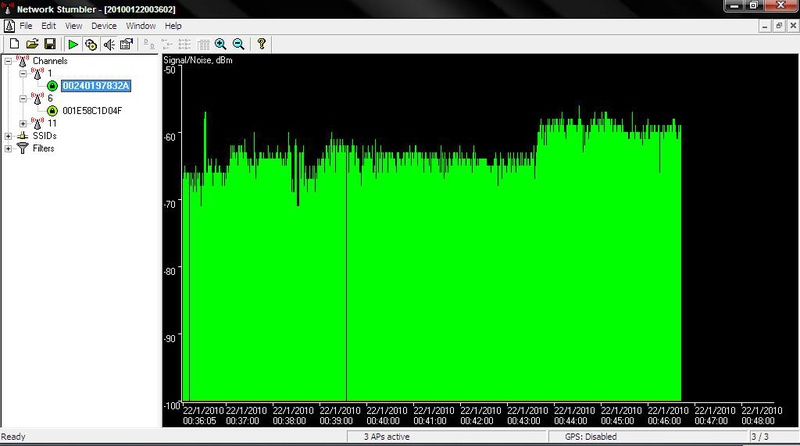Expand the Filters tree node
The height and width of the screenshot is (446, 800).
(x=9, y=148)
